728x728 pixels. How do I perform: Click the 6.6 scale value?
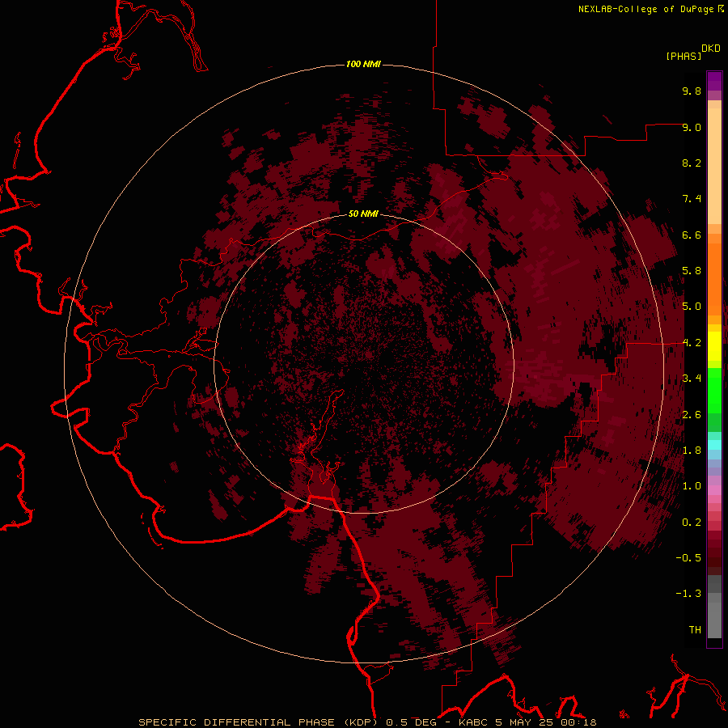pos(692,235)
